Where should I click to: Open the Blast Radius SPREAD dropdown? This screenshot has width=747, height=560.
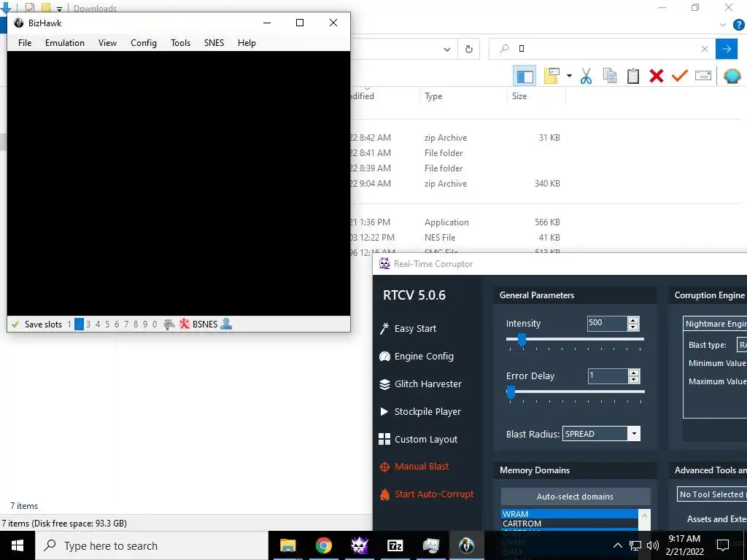click(634, 434)
